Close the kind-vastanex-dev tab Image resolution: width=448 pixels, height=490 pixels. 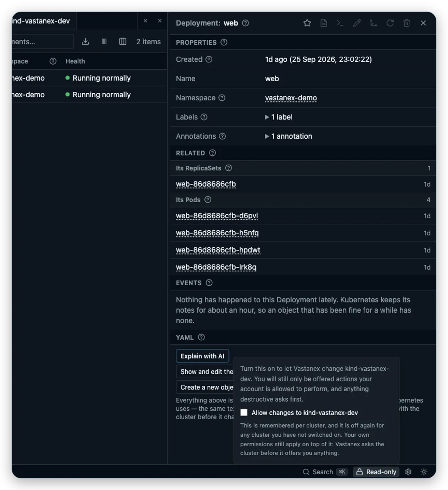pos(145,21)
